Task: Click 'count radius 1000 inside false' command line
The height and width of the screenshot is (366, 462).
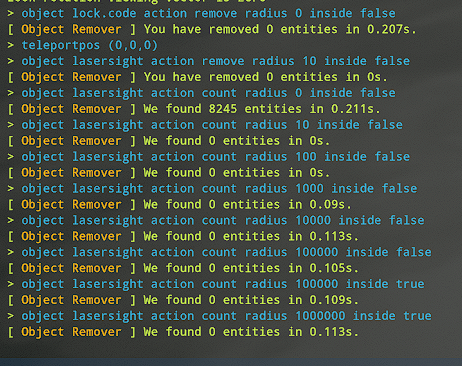Action: (212, 189)
